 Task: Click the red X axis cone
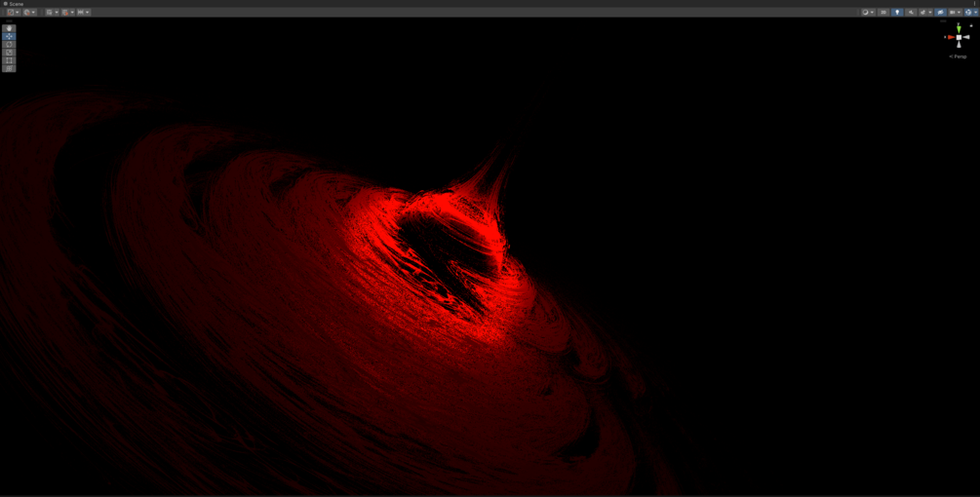951,37
